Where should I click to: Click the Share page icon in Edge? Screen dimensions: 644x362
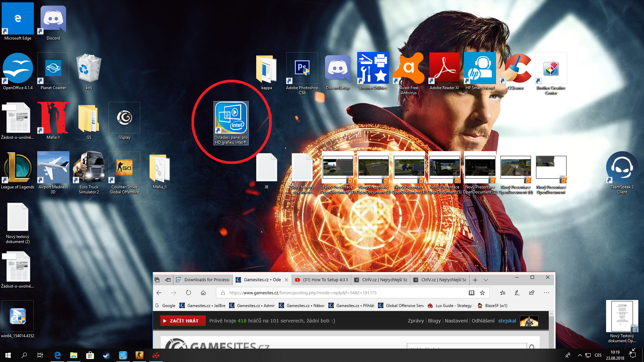[532, 293]
